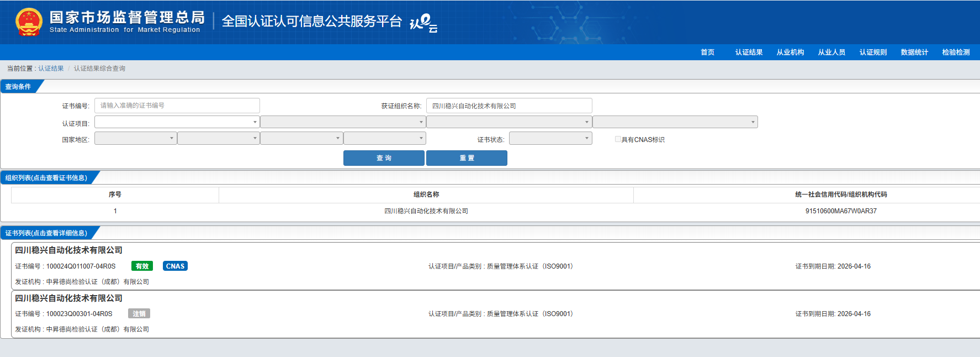Click the 组织名称 column header

(426, 195)
